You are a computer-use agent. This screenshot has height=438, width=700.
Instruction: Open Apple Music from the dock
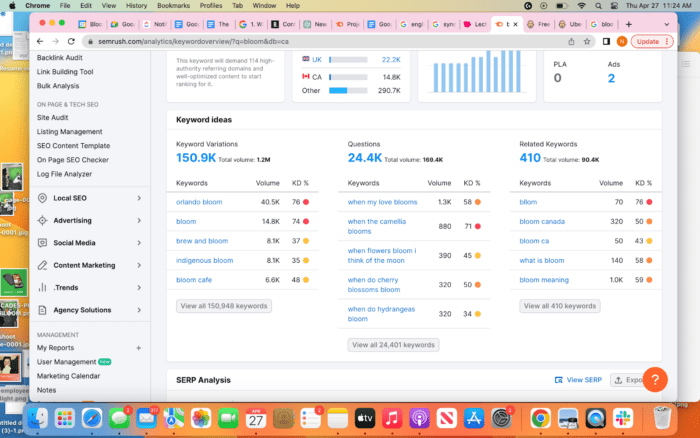pos(392,419)
